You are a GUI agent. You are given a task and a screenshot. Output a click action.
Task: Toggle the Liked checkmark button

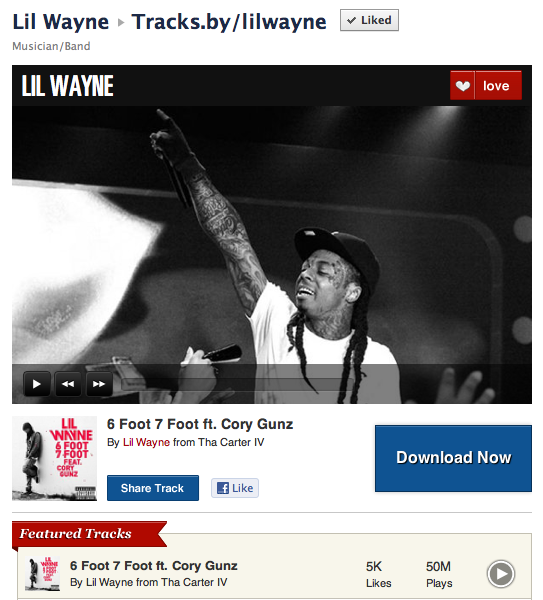point(369,20)
